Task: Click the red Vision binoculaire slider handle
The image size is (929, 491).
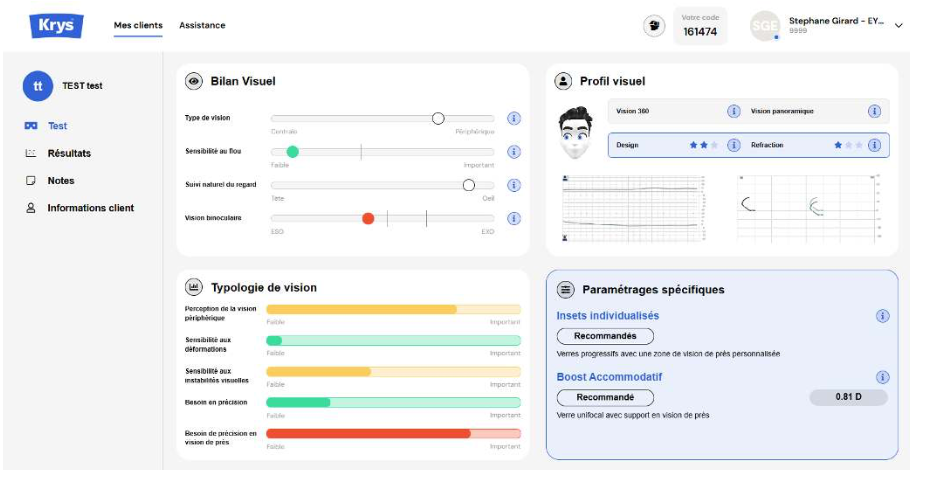Action: pos(368,219)
